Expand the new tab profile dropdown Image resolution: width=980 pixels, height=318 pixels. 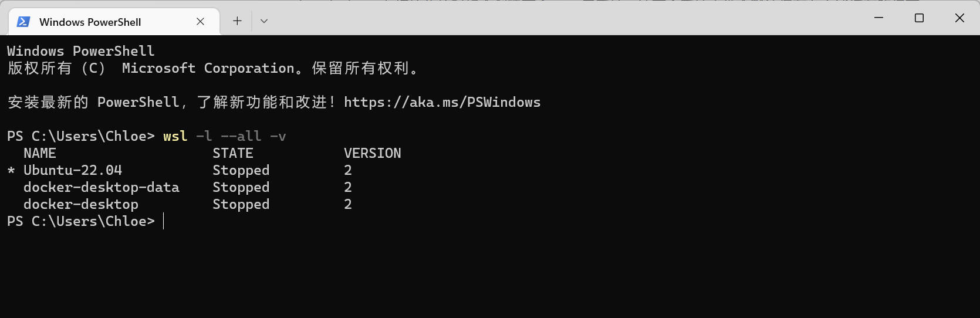(264, 21)
